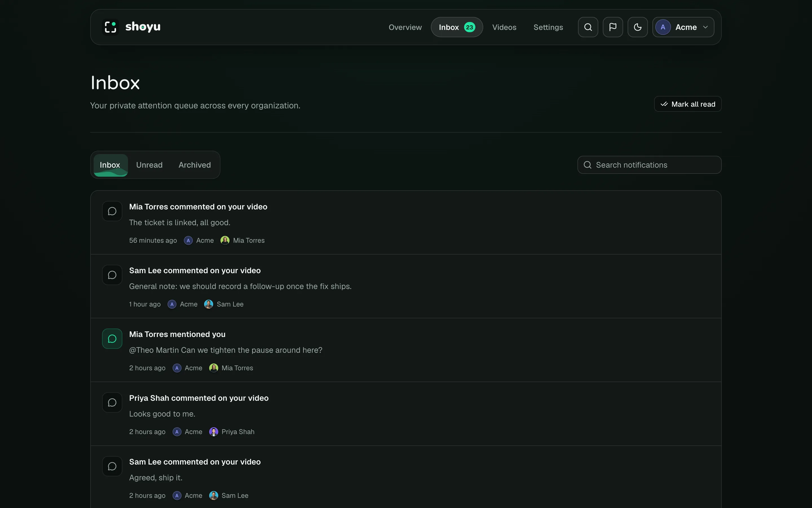
Task: Open search via the magnifier button in header
Action: [x=588, y=27]
